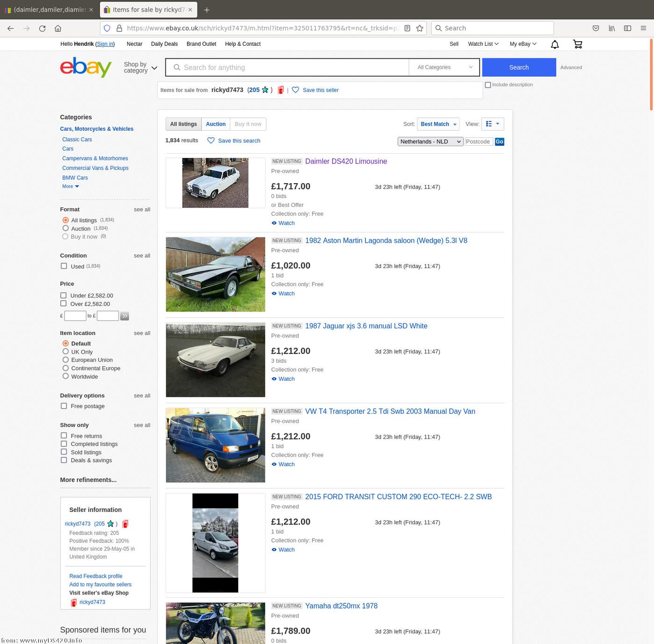The image size is (654, 644).
Task: Click heart icon to save this seller
Action: 296,90
